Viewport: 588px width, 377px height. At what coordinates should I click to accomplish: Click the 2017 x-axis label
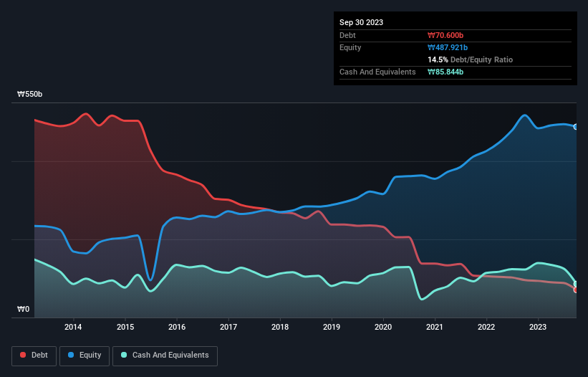[228, 327]
